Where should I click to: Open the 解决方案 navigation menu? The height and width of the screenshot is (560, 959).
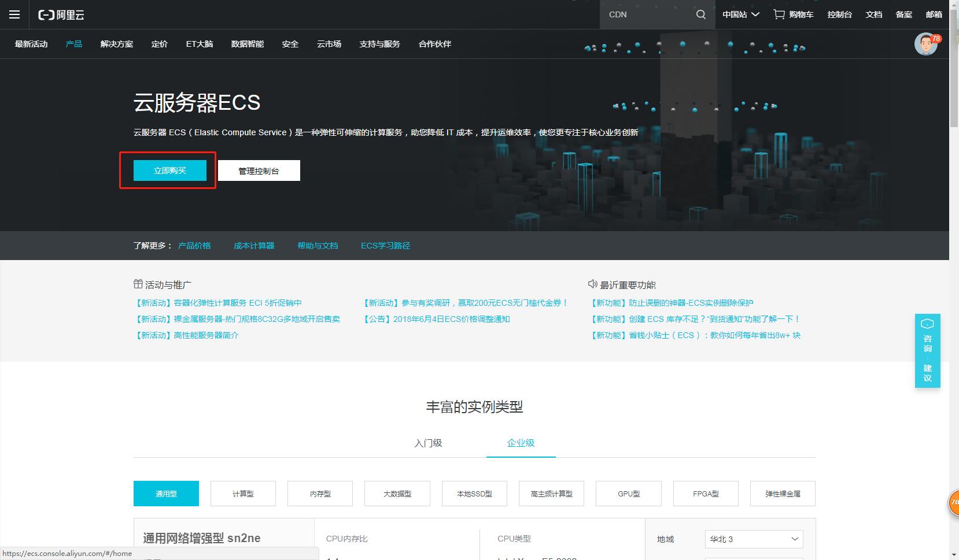click(116, 43)
